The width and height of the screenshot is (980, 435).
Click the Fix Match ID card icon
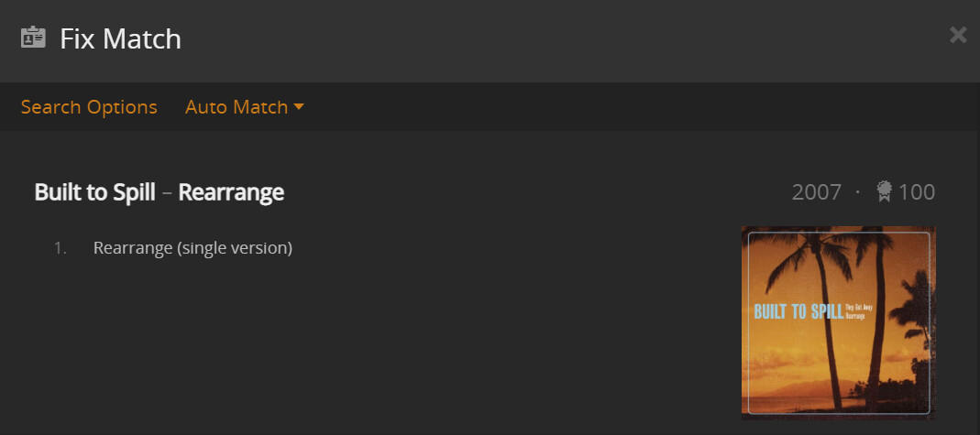point(33,38)
